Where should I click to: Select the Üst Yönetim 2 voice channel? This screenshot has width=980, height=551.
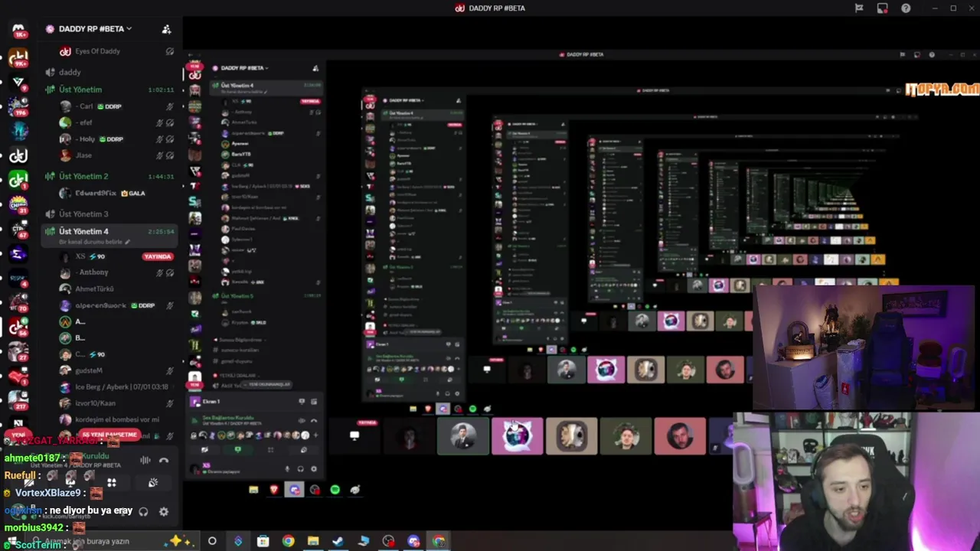83,176
